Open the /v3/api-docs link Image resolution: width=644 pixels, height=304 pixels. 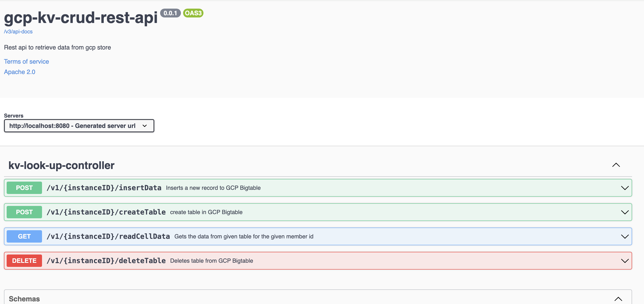coord(18,31)
